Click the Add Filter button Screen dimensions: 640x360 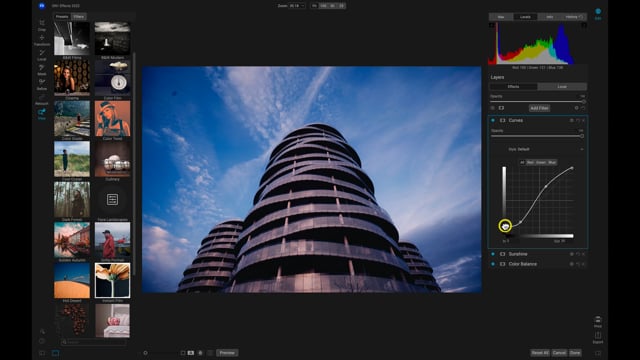(x=539, y=108)
